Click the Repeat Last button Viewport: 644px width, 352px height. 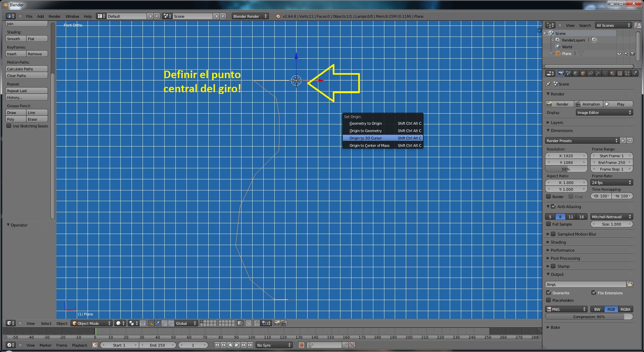click(27, 91)
